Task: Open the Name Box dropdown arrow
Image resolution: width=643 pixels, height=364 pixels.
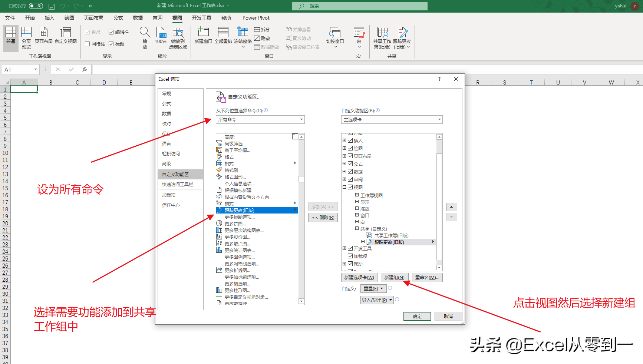Action: (x=36, y=69)
